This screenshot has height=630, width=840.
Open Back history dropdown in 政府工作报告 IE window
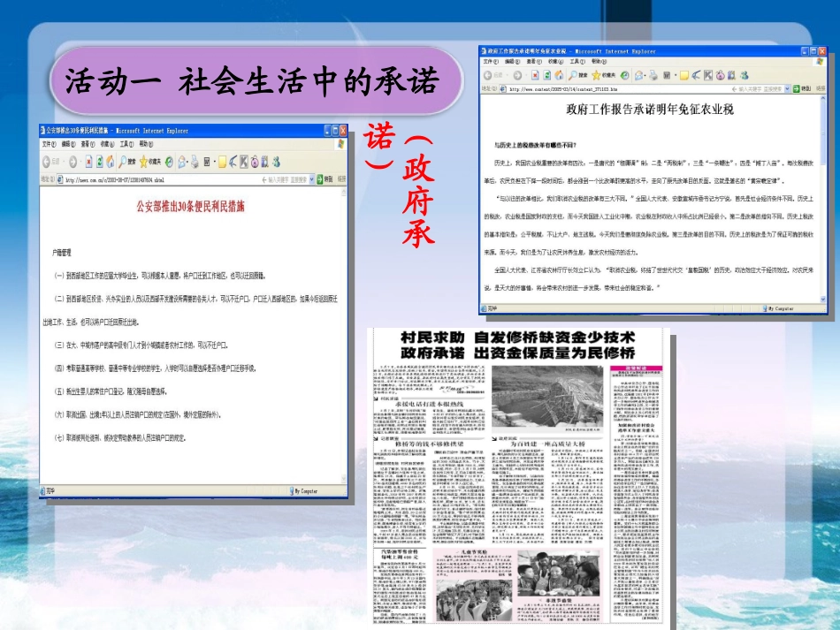coord(508,76)
